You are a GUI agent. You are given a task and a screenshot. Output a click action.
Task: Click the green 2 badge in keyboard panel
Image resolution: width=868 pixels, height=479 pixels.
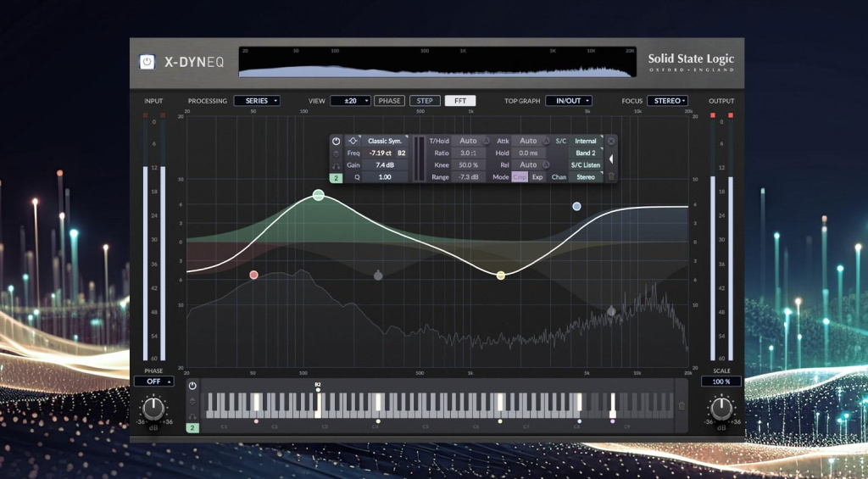(192, 428)
